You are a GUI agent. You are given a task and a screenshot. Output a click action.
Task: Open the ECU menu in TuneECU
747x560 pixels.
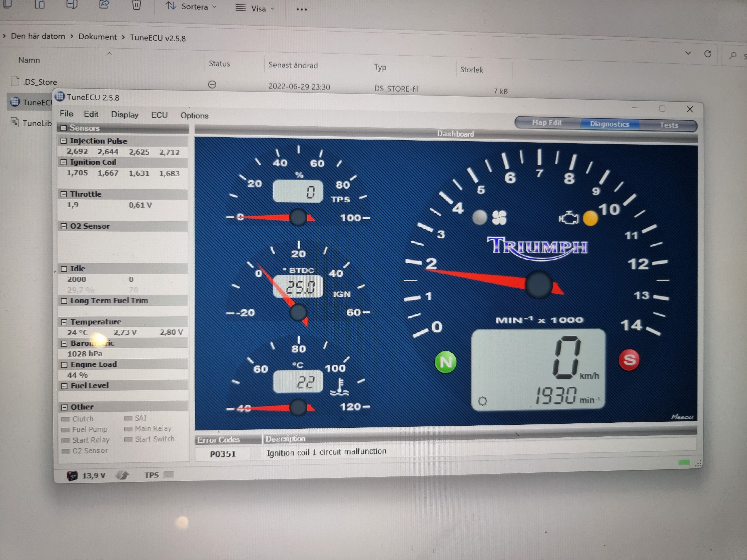[159, 115]
